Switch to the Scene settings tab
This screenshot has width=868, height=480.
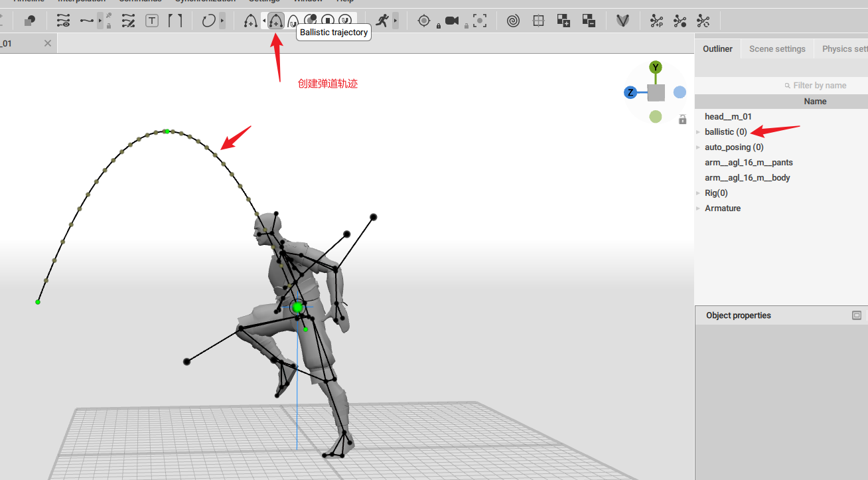[777, 48]
